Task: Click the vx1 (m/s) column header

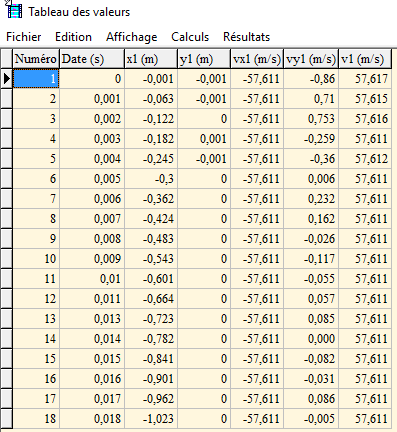Action: click(x=257, y=59)
